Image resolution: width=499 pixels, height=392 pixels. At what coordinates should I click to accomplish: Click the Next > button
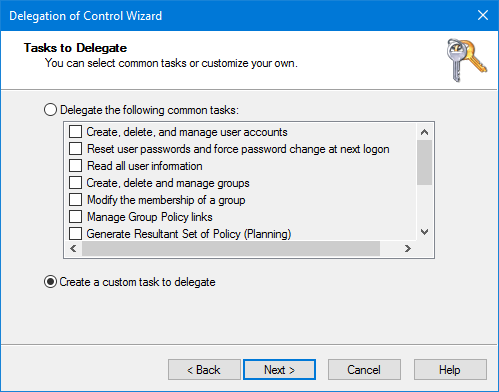279,370
